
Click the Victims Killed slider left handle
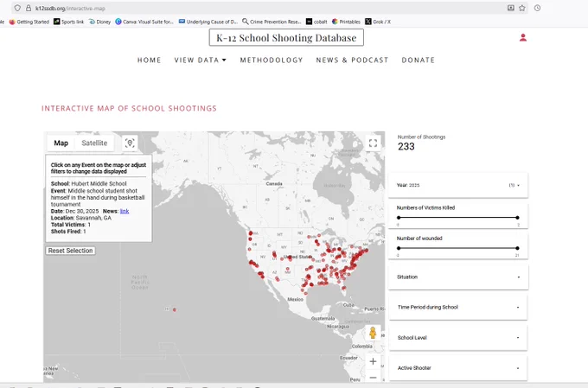[x=399, y=218]
